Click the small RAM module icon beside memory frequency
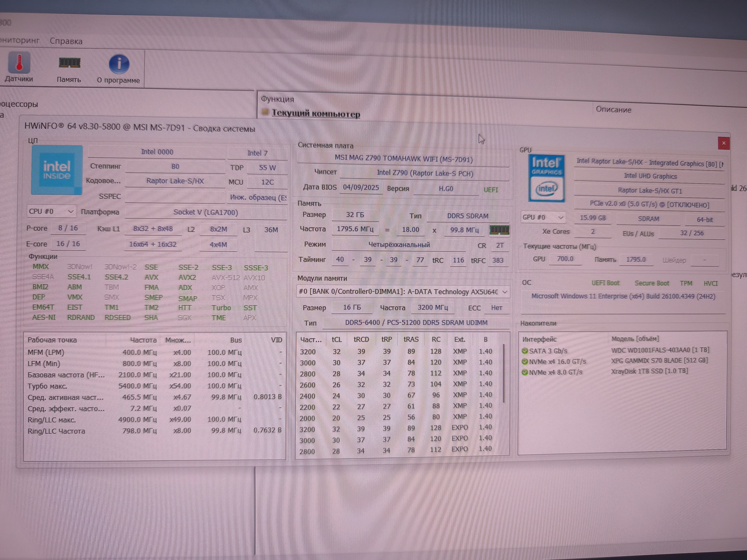Image resolution: width=747 pixels, height=560 pixels. pos(499,230)
